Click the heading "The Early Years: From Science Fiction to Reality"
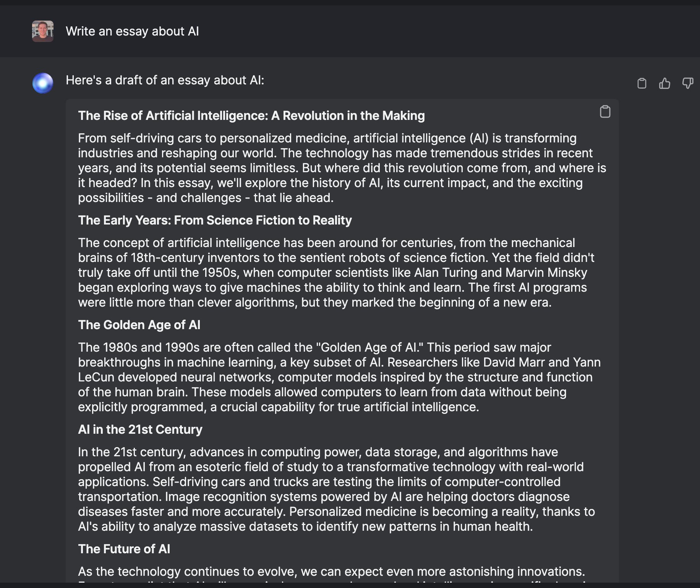Image resolution: width=700 pixels, height=588 pixels. tap(215, 220)
